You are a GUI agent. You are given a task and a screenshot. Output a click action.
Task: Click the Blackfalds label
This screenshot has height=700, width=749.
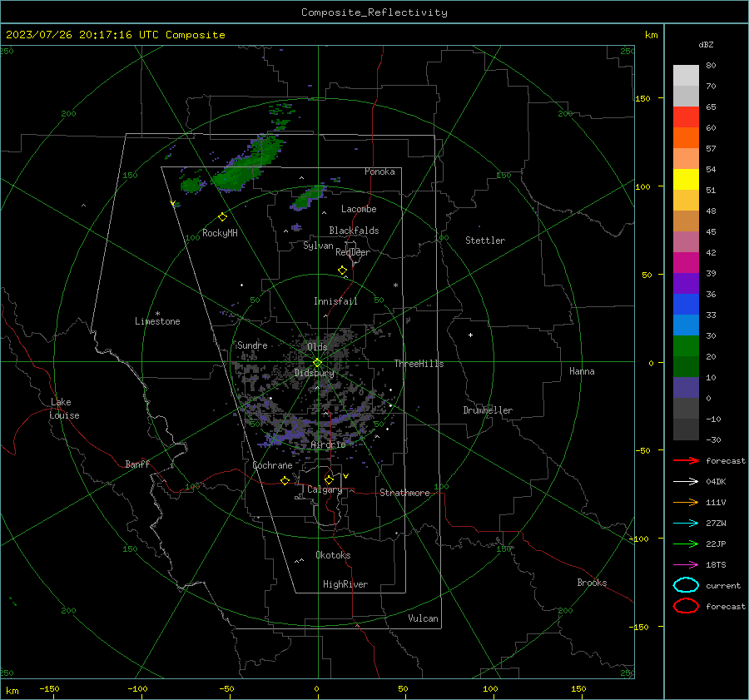pos(354,231)
